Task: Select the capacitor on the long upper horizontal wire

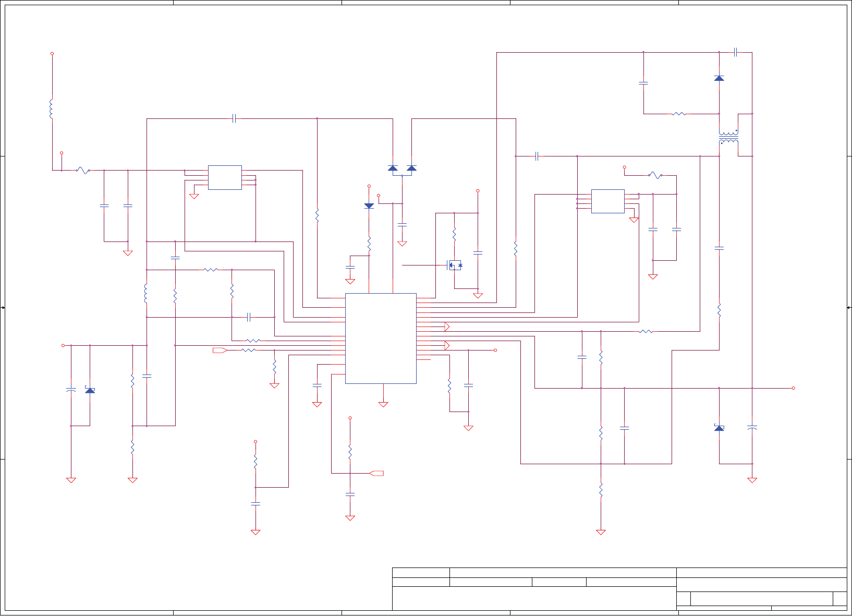Action: click(x=234, y=118)
